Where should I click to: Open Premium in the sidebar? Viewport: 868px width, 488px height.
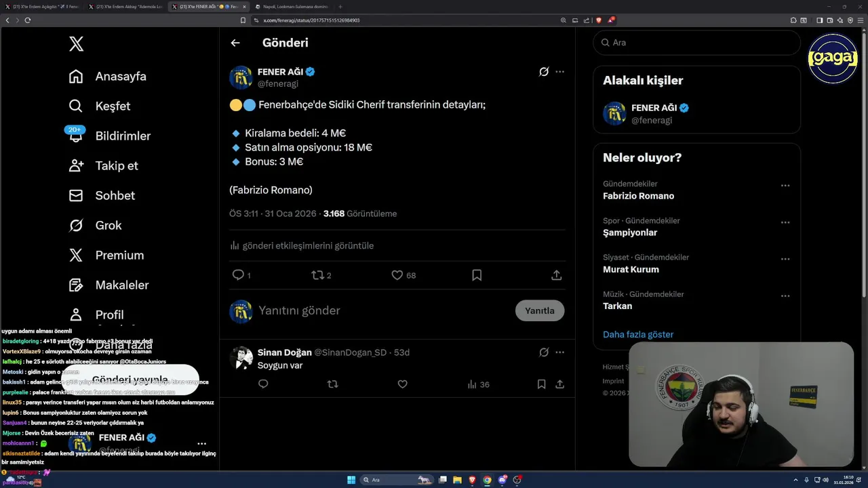[x=106, y=256]
